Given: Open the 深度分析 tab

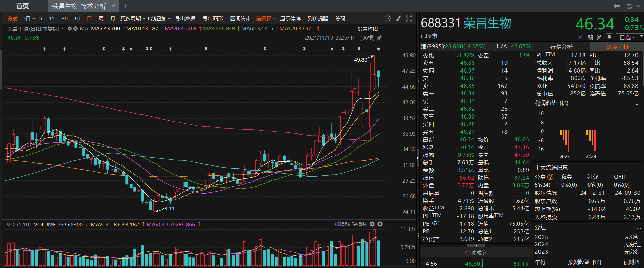Looking at the screenshot, I should point(617,47).
